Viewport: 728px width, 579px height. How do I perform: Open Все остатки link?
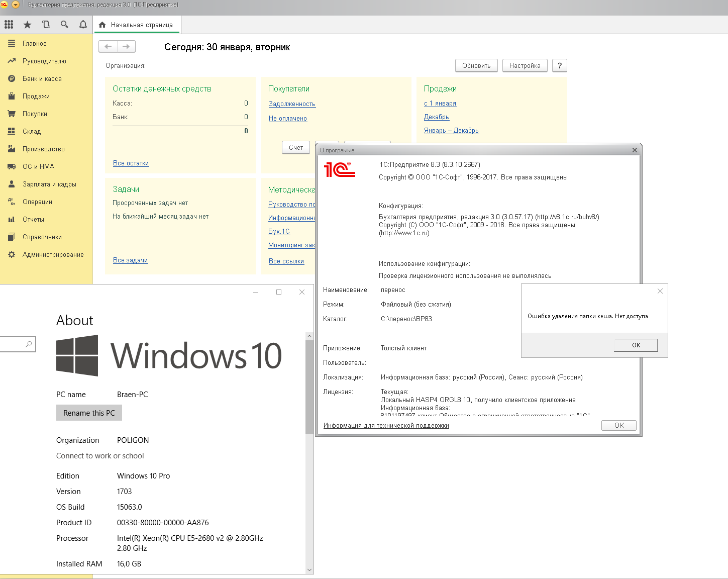pos(131,163)
